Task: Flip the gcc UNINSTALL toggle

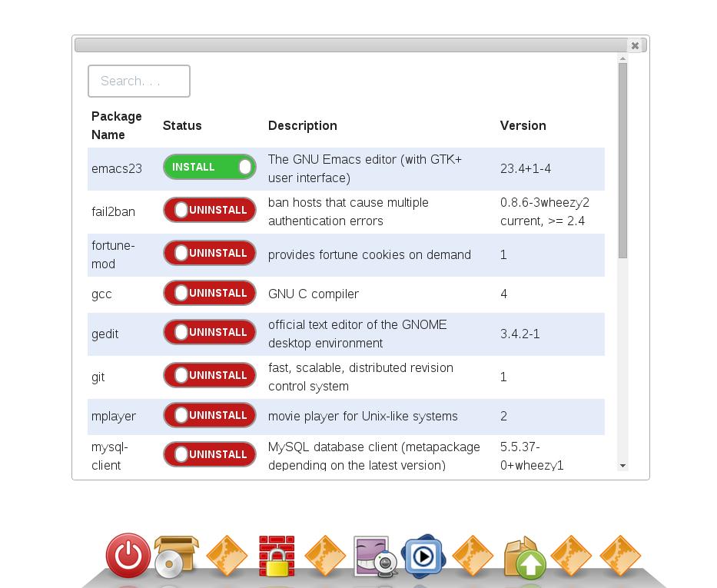Action: click(209, 293)
